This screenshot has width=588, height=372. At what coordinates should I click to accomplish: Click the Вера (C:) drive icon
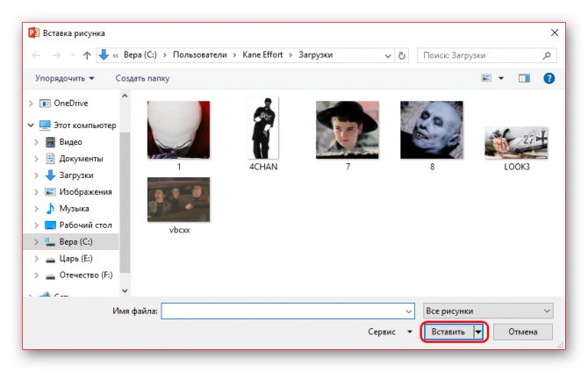(x=50, y=242)
